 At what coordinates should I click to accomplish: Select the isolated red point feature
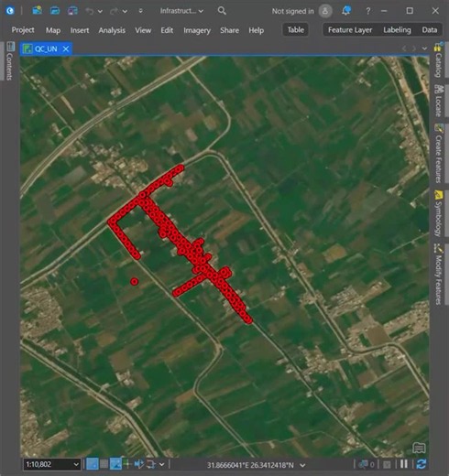point(135,281)
